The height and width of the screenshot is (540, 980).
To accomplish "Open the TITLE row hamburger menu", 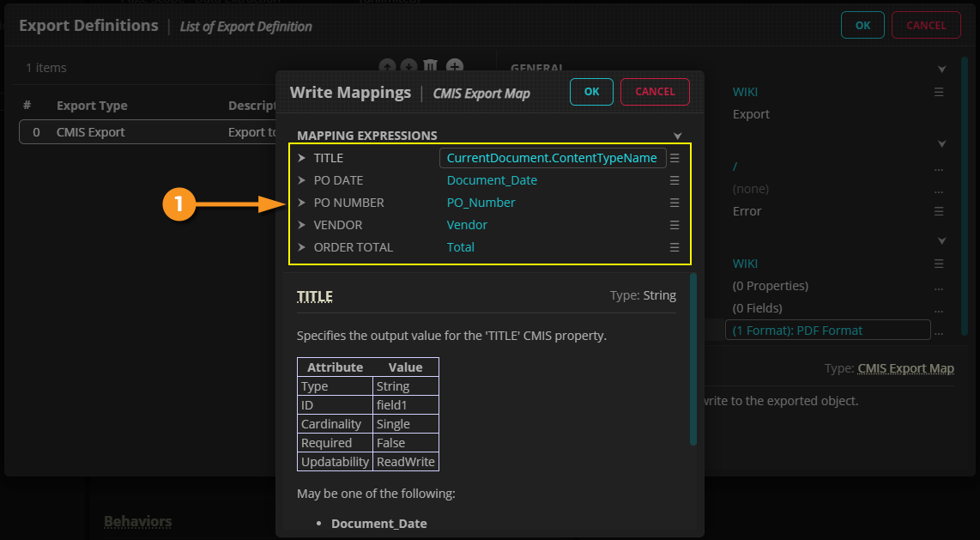I will point(675,158).
